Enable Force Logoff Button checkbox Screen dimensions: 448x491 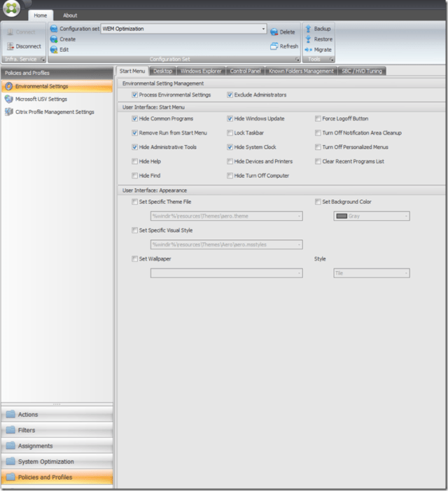pyautogui.click(x=318, y=118)
